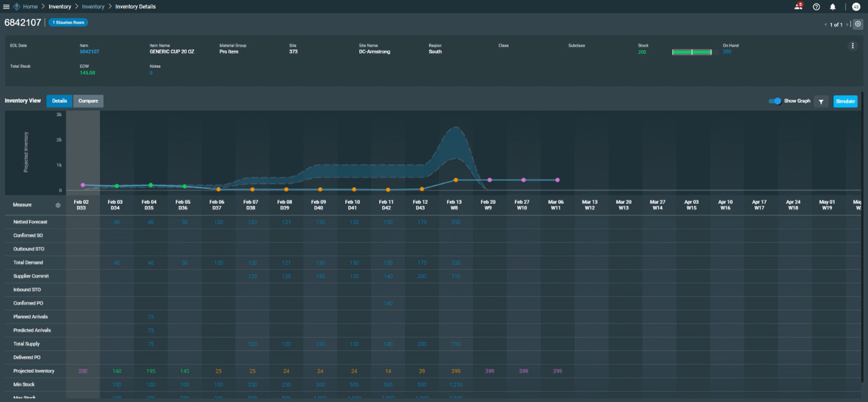868x402 pixels.
Task: Select the Projected Inventory row label
Action: (x=34, y=371)
